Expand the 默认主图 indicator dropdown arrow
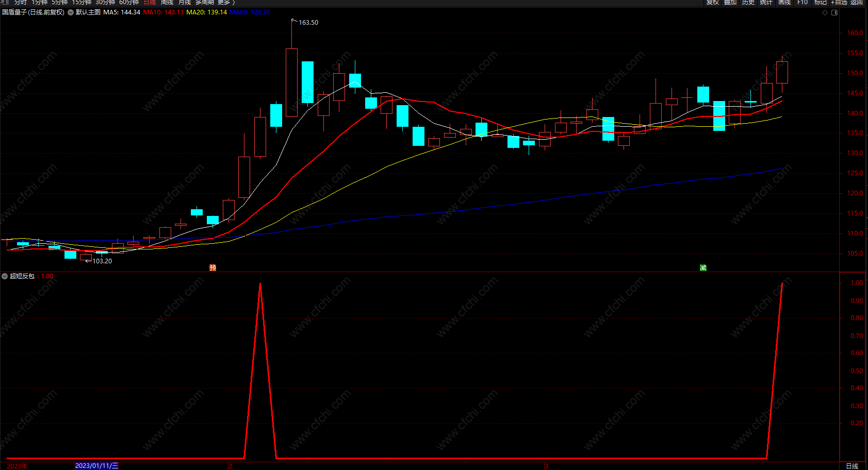This screenshot has width=868, height=470. tap(71, 12)
